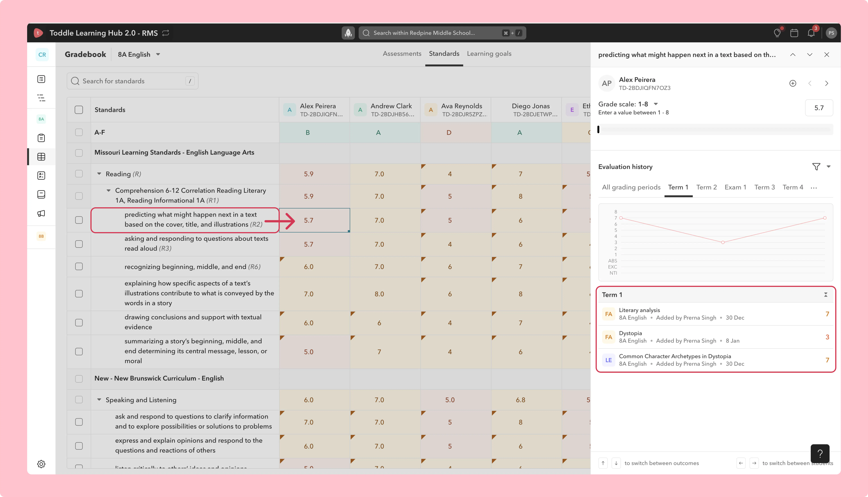
Task: Collapse the Speaking and Listening section
Action: tap(99, 399)
